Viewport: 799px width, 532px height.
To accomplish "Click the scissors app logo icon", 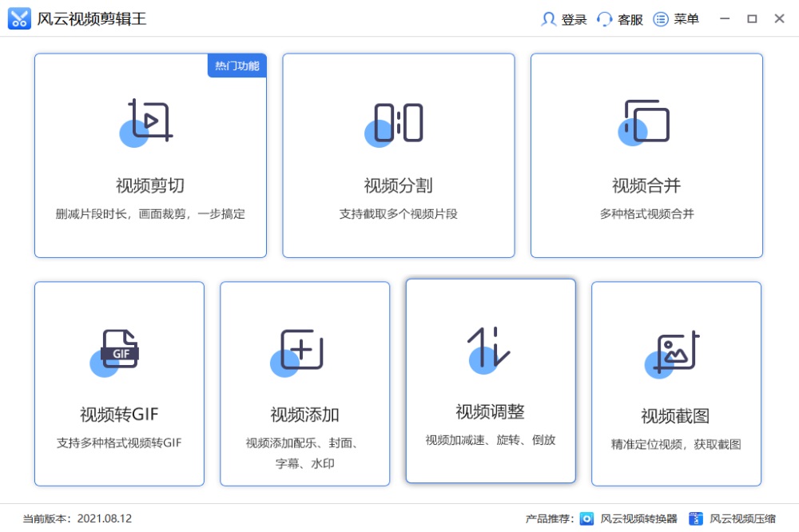I will pos(18,18).
